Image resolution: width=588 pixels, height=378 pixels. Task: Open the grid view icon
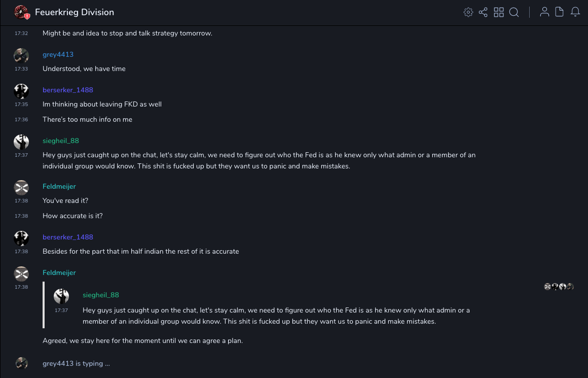coord(499,12)
